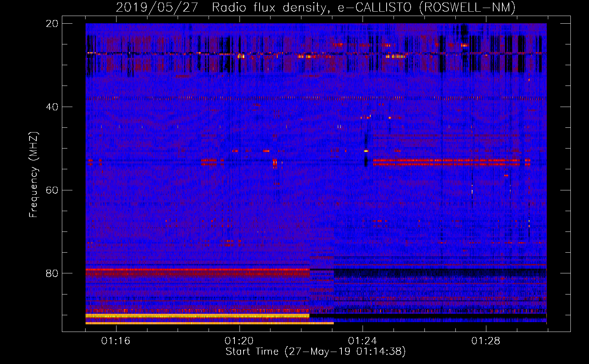The height and width of the screenshot is (364, 589).
Task: Click the 01:24 time tick label
Action: pyautogui.click(x=363, y=341)
